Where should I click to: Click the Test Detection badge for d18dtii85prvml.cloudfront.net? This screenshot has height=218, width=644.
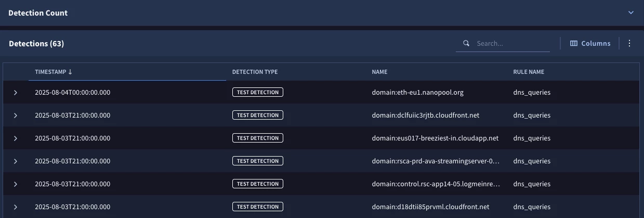click(x=258, y=207)
